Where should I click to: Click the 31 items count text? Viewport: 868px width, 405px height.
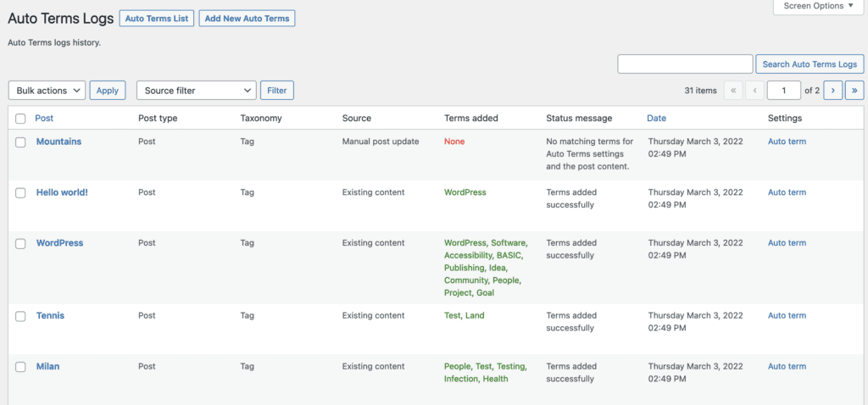pyautogui.click(x=700, y=90)
